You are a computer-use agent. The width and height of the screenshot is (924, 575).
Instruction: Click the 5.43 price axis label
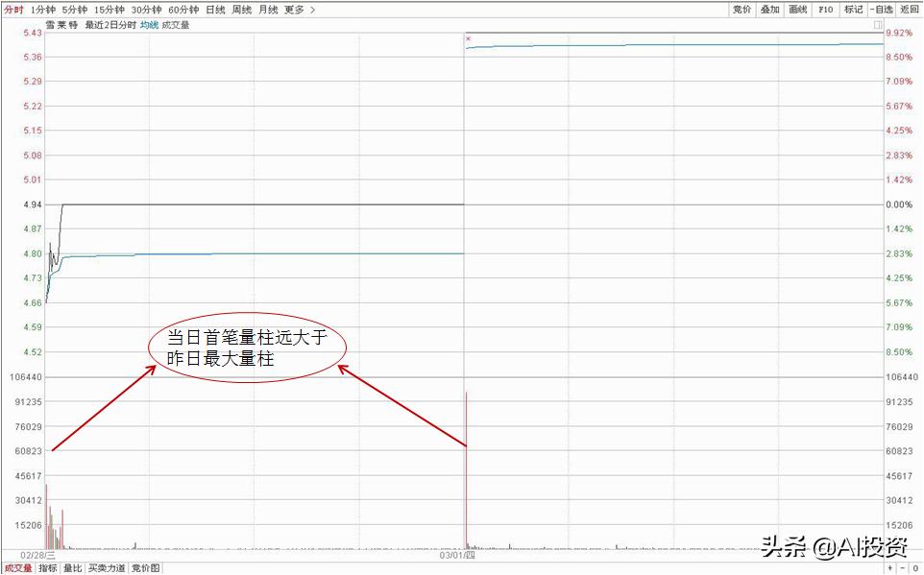click(33, 33)
